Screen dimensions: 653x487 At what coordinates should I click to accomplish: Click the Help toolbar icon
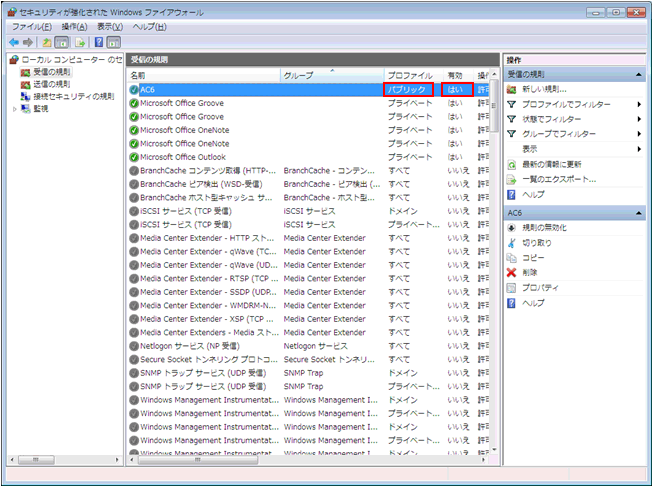pos(99,42)
